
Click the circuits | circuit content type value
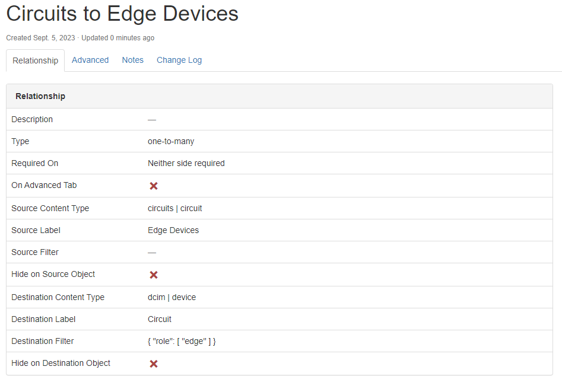175,208
